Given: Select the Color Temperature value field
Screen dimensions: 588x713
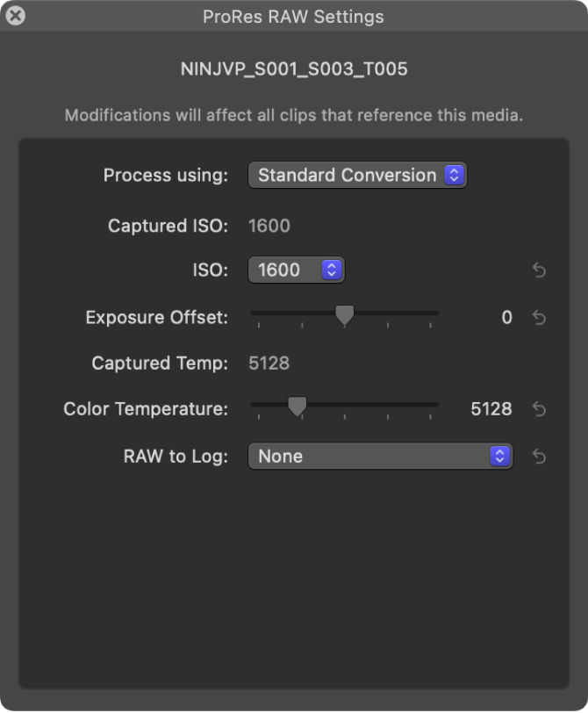Looking at the screenshot, I should (491, 409).
